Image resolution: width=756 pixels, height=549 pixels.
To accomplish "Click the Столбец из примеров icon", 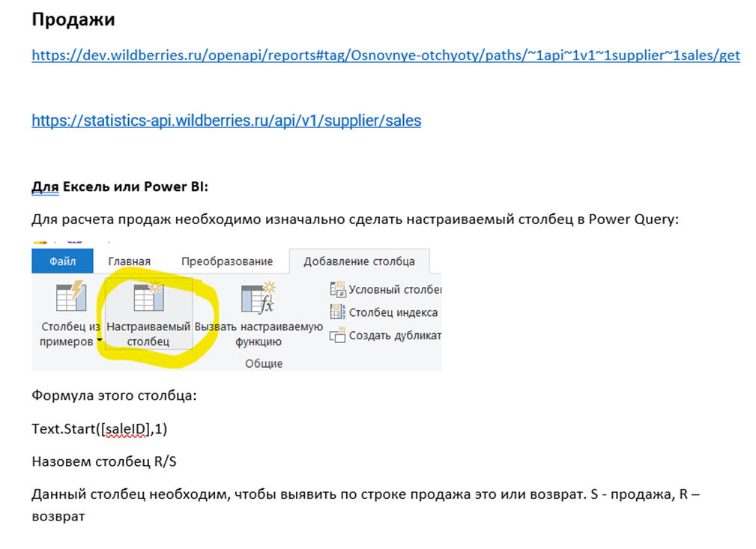I will 71,297.
